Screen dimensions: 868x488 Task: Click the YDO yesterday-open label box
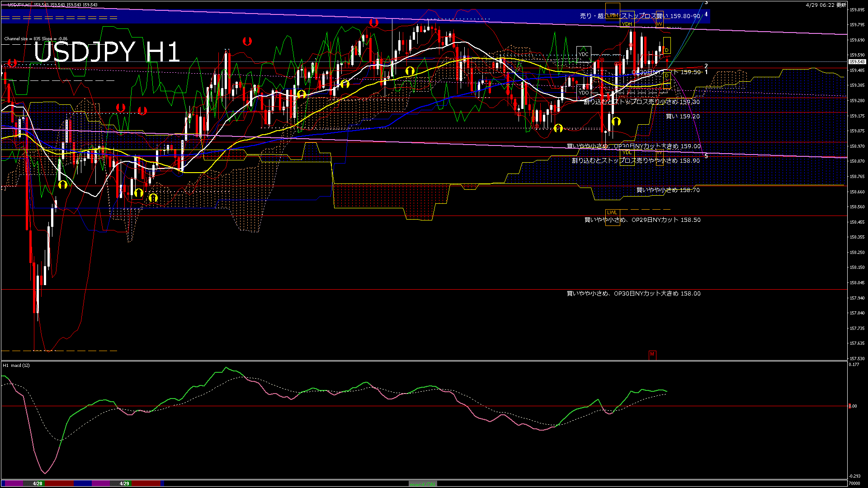tap(584, 93)
